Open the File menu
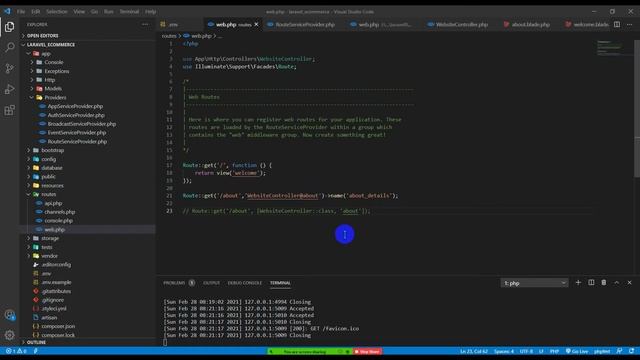 [21, 11]
